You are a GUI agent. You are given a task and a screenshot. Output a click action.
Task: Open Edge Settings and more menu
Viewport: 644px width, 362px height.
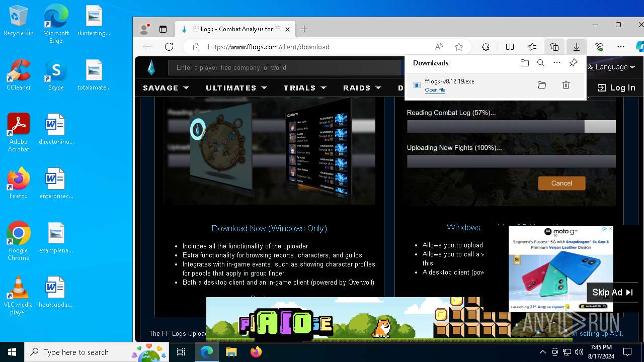[x=621, y=47]
